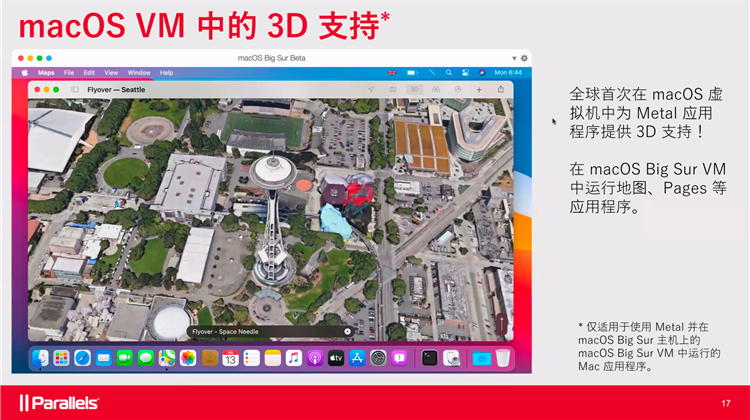The width and height of the screenshot is (750, 420).
Task: Open the map mode icon in Maps toolbar
Action: [393, 89]
